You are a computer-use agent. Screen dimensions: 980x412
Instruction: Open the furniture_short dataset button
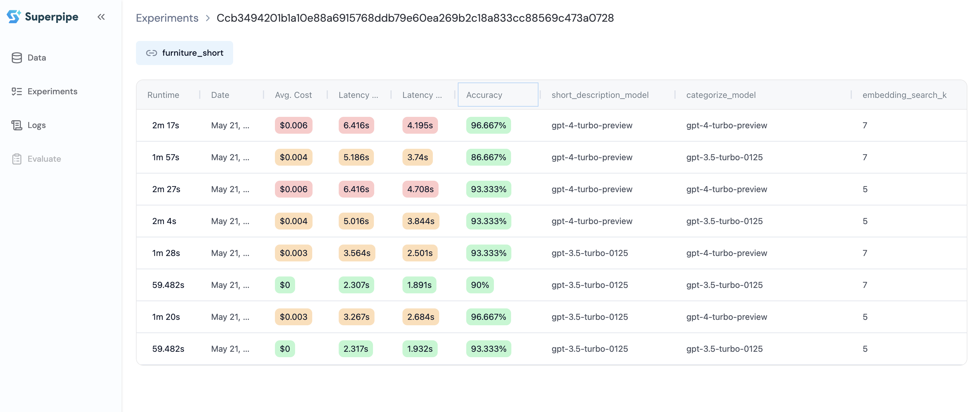[184, 53]
